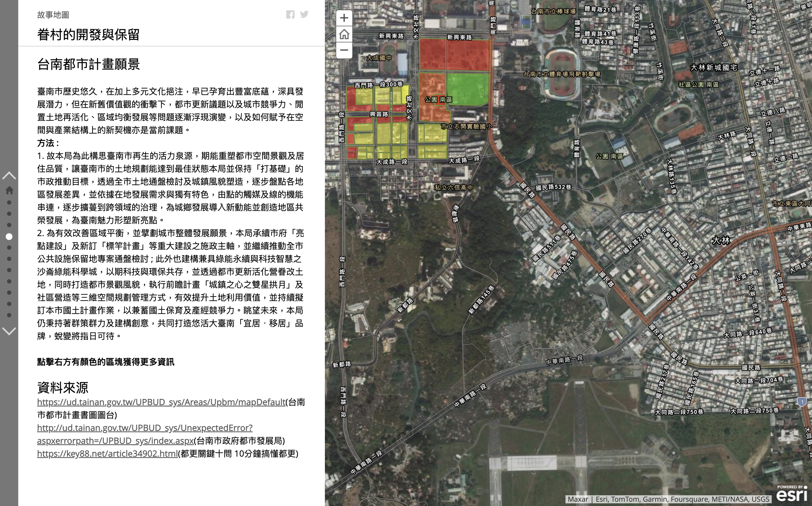Zoom in on the map

coord(344,18)
